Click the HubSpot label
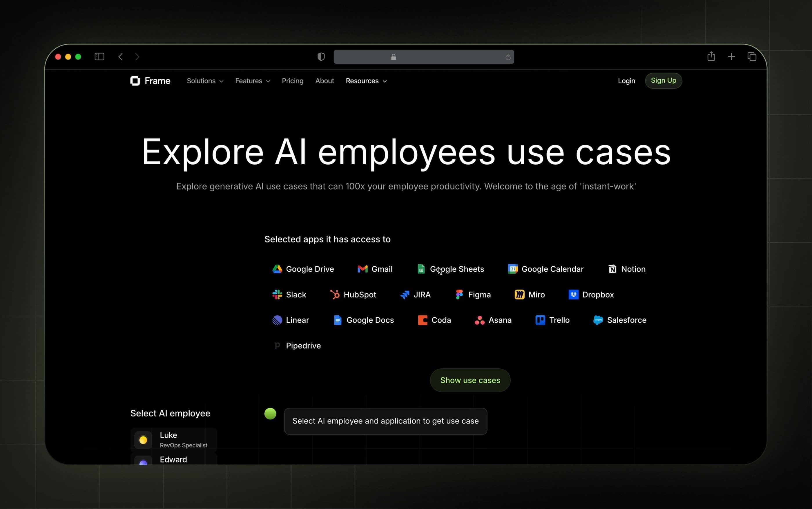 coord(360,295)
